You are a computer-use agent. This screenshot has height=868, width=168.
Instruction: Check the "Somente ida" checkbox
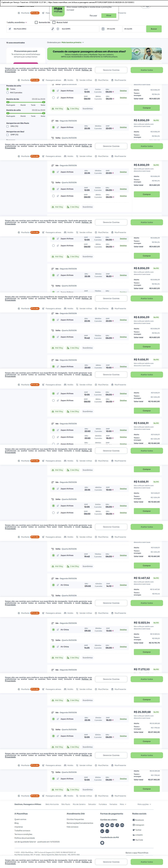pos(36,23)
